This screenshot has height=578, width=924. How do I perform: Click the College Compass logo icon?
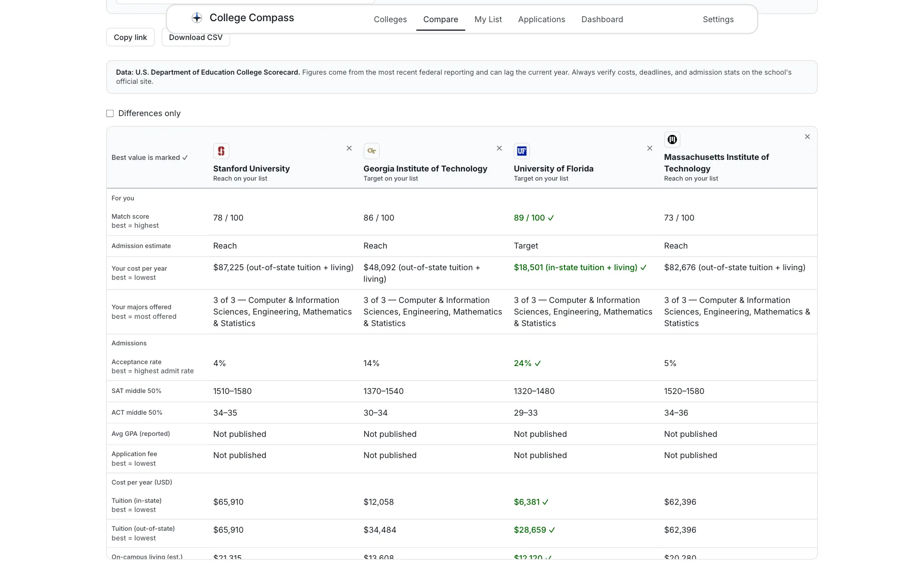(x=197, y=18)
